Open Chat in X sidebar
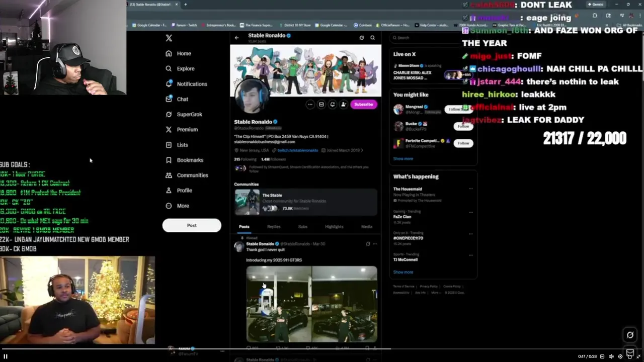Screen dimensions: 644x362 177,99
